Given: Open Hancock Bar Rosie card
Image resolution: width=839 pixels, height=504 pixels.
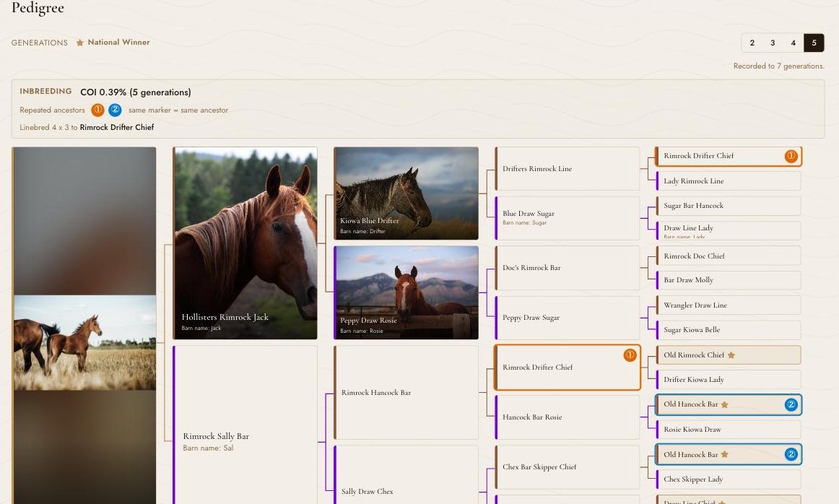Looking at the screenshot, I should tap(568, 417).
